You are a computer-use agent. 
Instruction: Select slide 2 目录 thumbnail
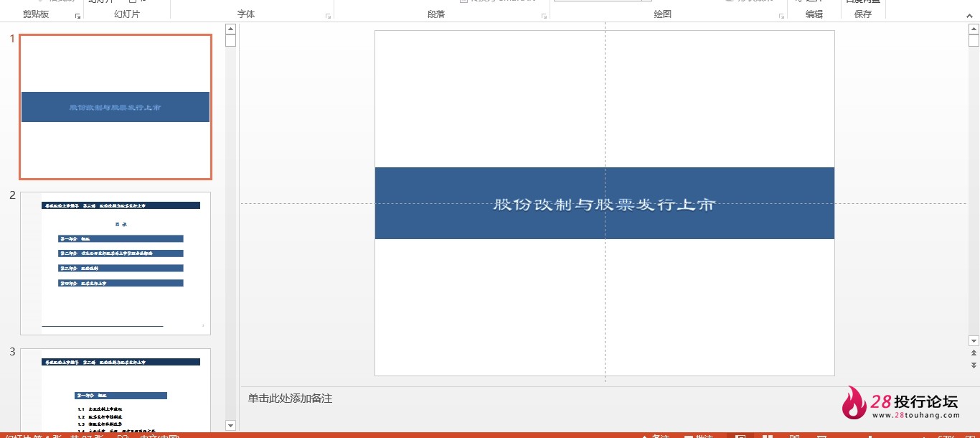[x=116, y=264]
